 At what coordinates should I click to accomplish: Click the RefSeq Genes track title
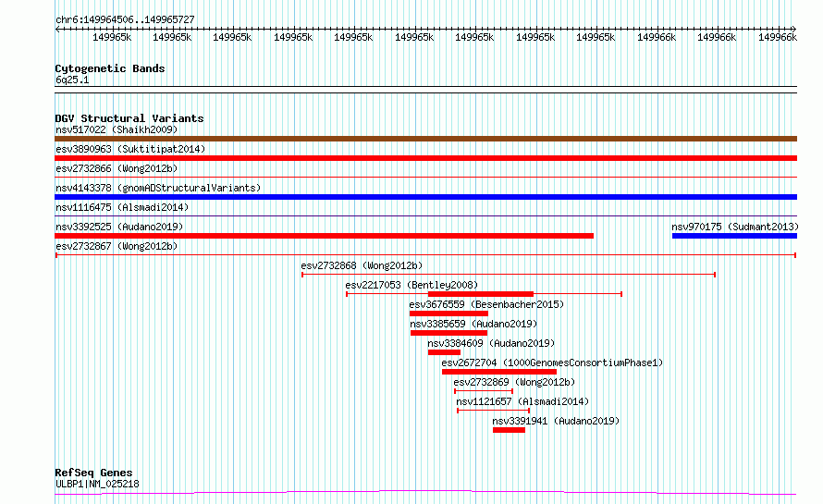click(93, 473)
